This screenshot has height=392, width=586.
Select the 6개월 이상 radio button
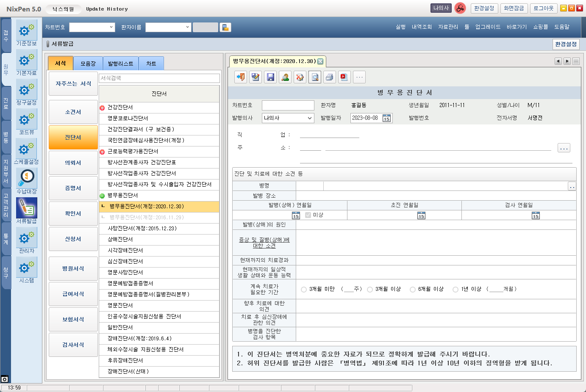click(413, 290)
